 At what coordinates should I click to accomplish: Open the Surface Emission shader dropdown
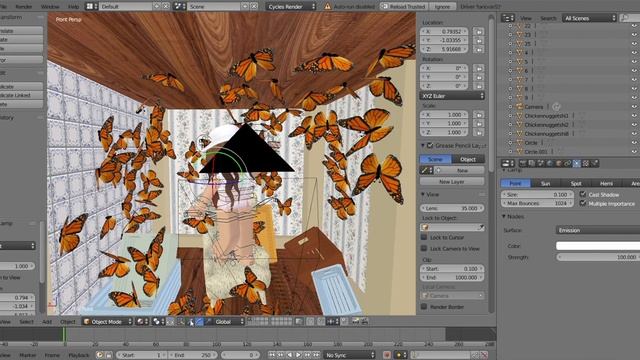point(598,230)
